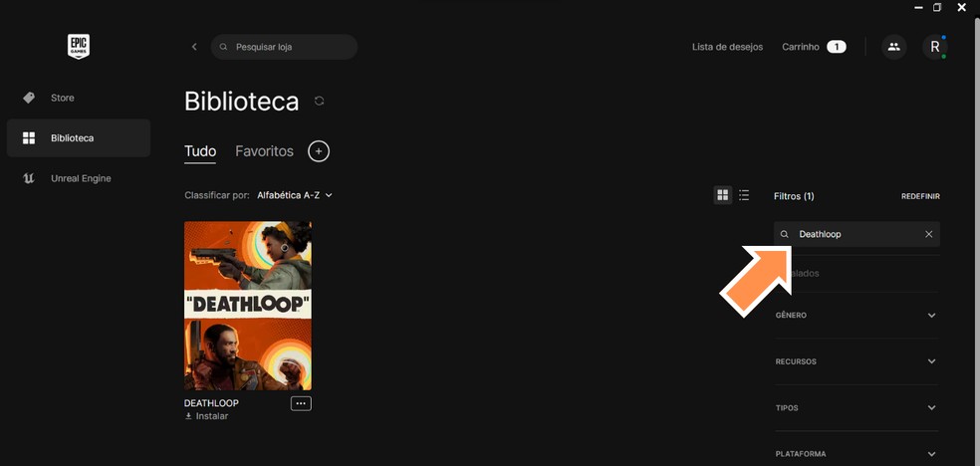Image resolution: width=980 pixels, height=466 pixels.
Task: Switch to grid view layout
Action: [723, 195]
